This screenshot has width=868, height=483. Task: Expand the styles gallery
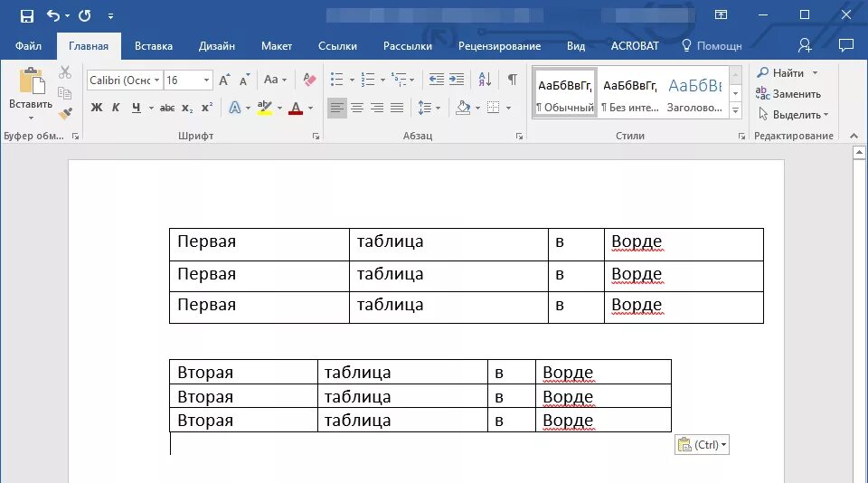point(735,110)
